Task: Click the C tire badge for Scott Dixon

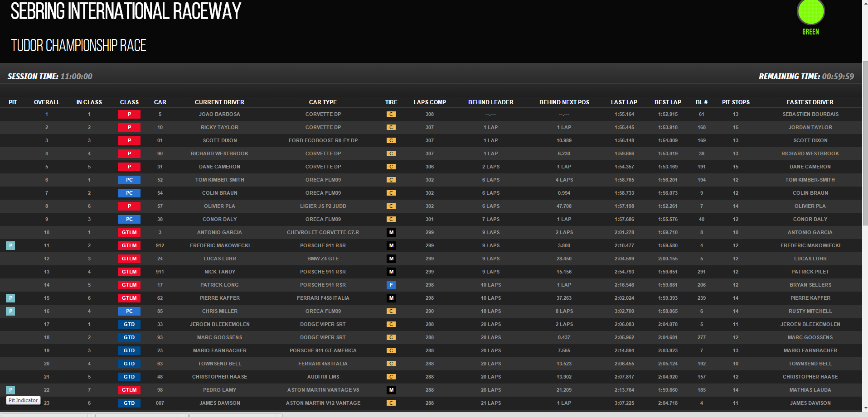Action: pyautogui.click(x=391, y=140)
